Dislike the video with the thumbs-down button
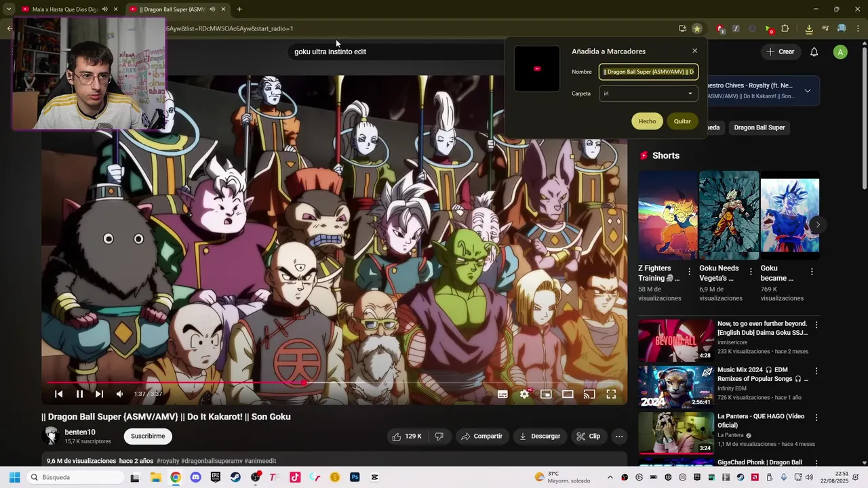The width and height of the screenshot is (868, 488). 439,436
